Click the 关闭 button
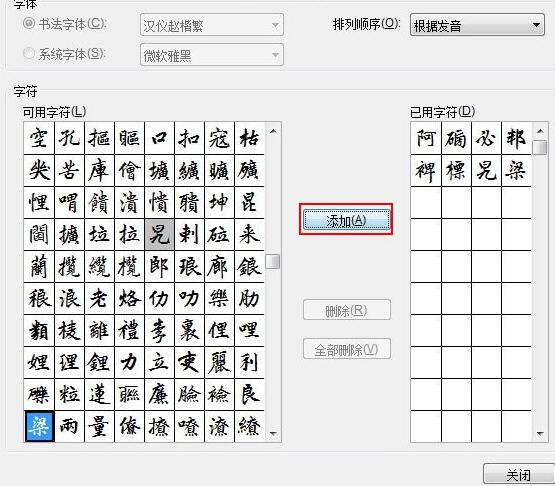 (x=519, y=474)
